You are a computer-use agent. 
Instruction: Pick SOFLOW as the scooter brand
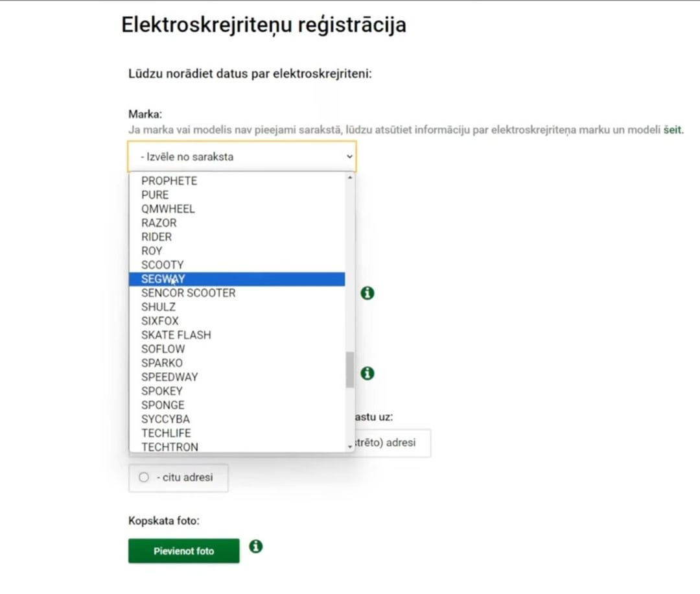coord(163,349)
